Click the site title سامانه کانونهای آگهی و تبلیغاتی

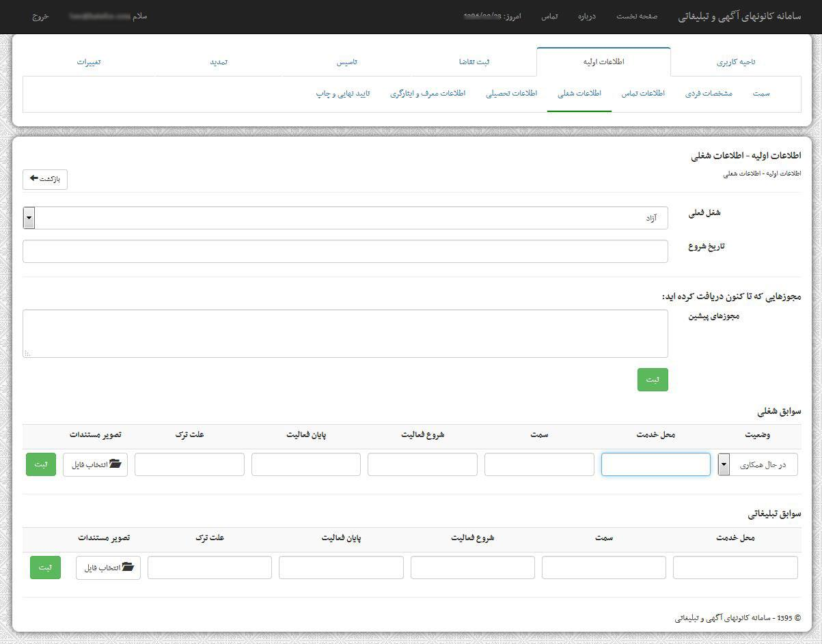click(740, 16)
